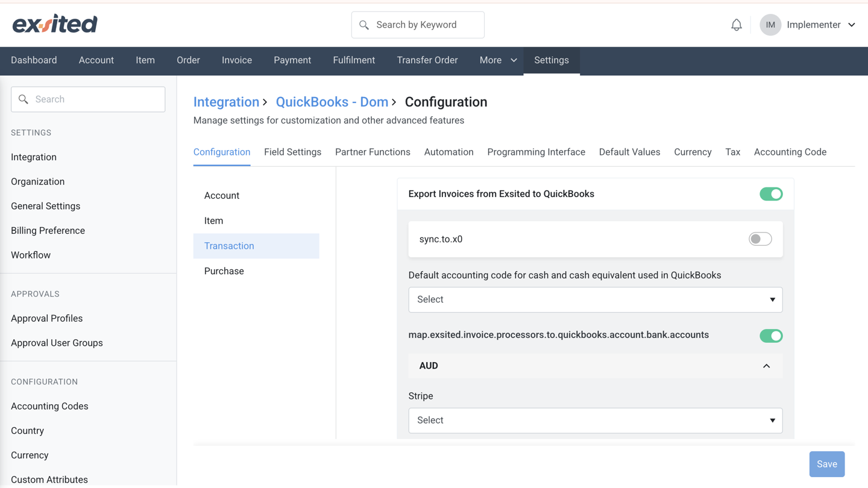Focus the Search by Keyword field
Viewport: 868px width, 488px height.
(x=418, y=25)
